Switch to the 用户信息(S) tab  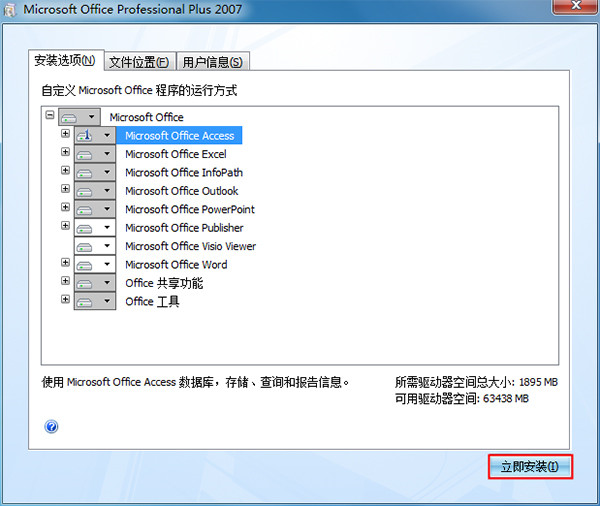(x=213, y=62)
